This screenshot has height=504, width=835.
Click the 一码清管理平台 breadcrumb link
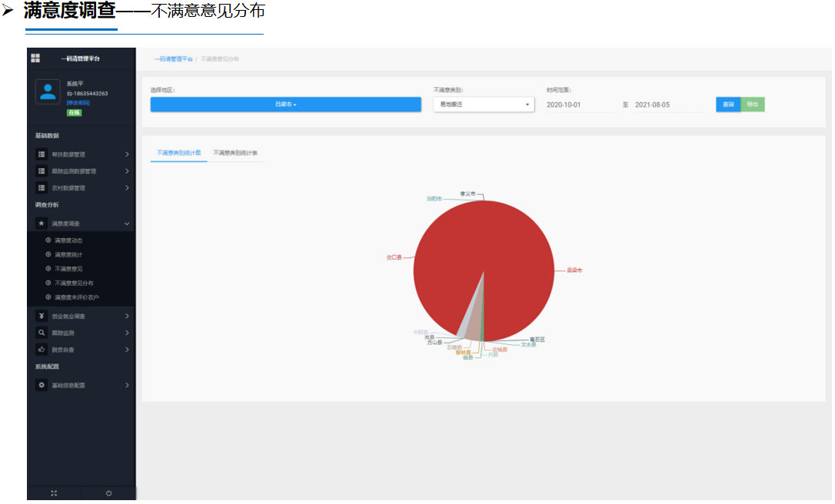point(173,59)
